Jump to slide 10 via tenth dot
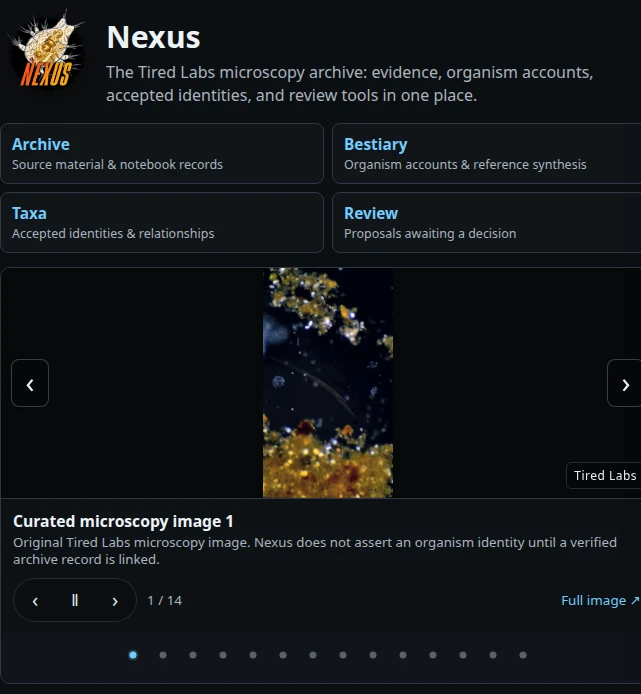The width and height of the screenshot is (641, 694). [x=403, y=655]
